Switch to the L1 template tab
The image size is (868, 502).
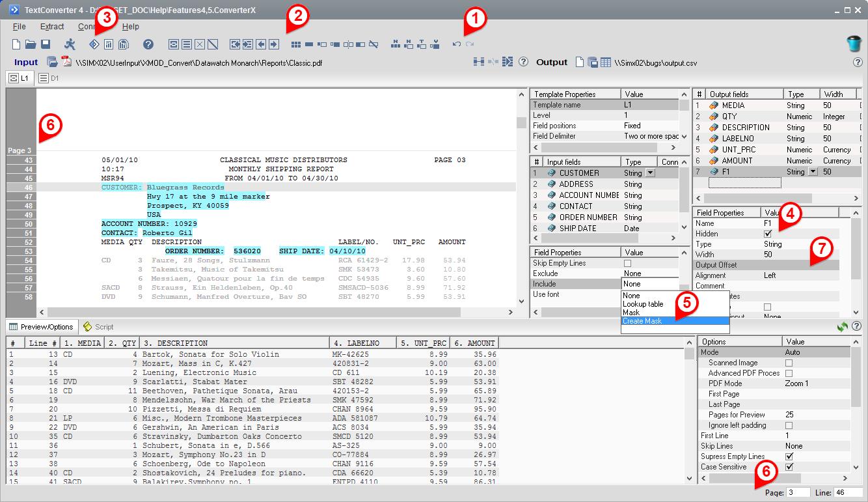point(19,78)
